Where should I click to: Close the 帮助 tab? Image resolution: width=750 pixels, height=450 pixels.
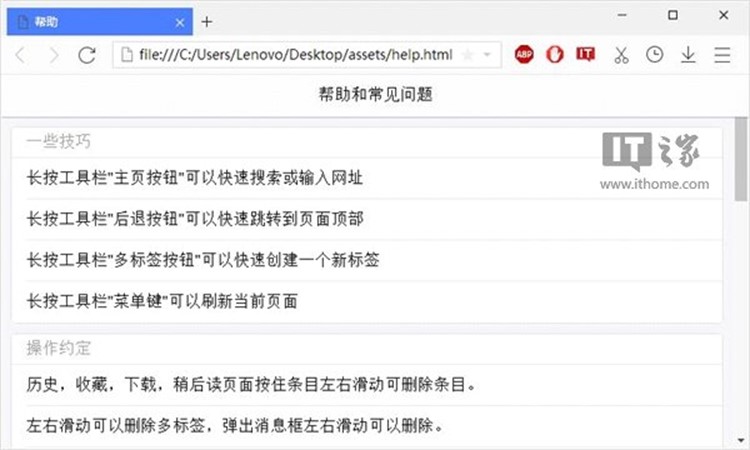coord(180,21)
